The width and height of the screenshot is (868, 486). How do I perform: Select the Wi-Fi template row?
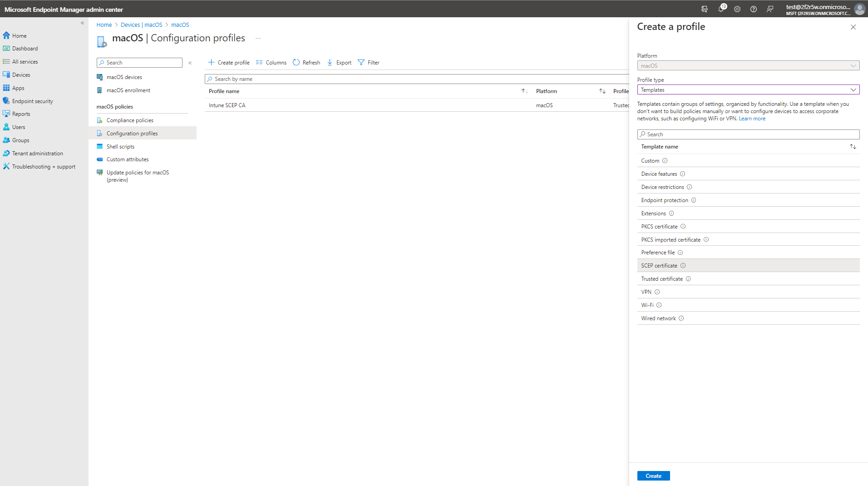click(x=647, y=305)
